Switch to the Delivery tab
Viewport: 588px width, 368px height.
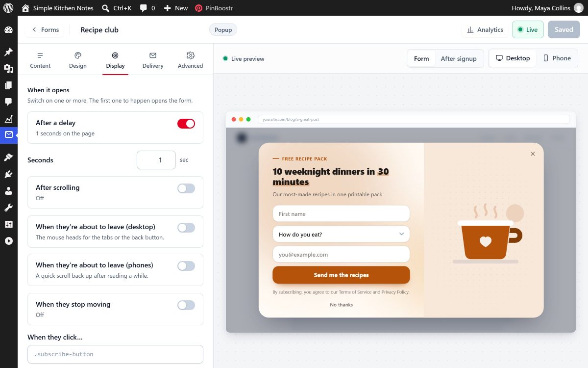[x=153, y=60]
